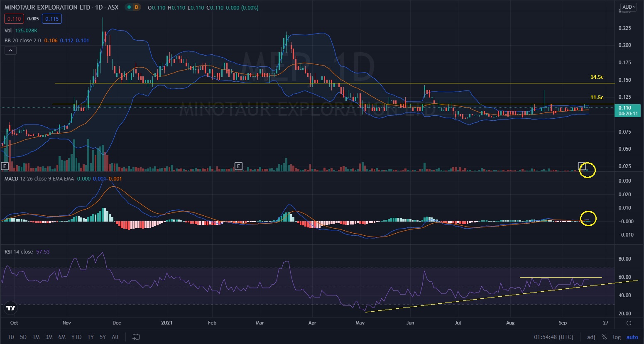Select the 5Y time range
The image size is (644, 344).
click(x=103, y=337)
